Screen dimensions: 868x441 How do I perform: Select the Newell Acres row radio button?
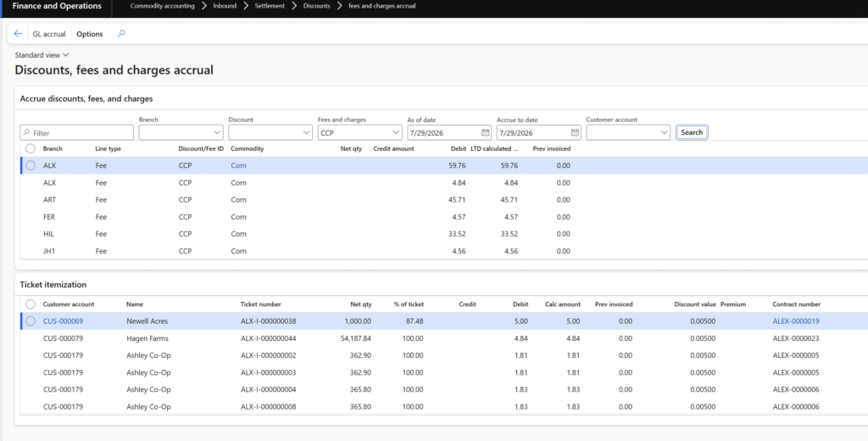point(31,321)
